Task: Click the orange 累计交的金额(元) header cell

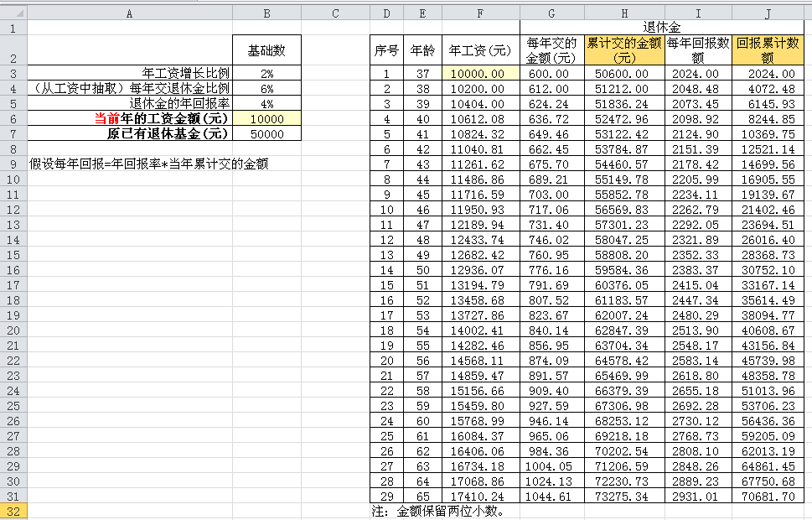Action: click(x=624, y=50)
